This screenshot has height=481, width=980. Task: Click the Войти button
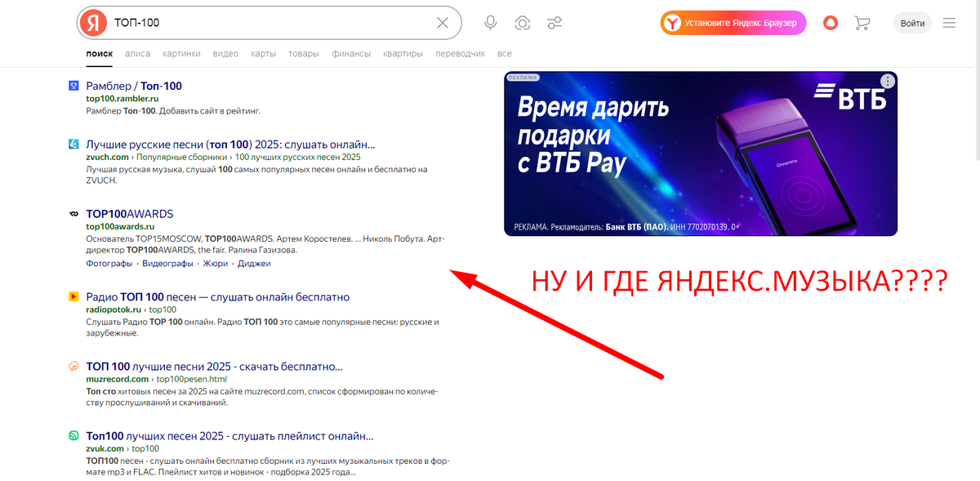(x=912, y=22)
